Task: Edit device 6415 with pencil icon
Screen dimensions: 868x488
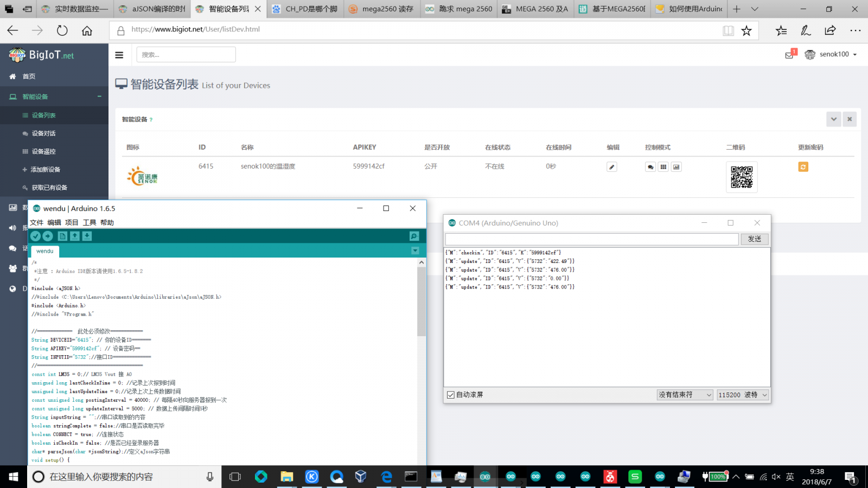Action: [x=612, y=167]
